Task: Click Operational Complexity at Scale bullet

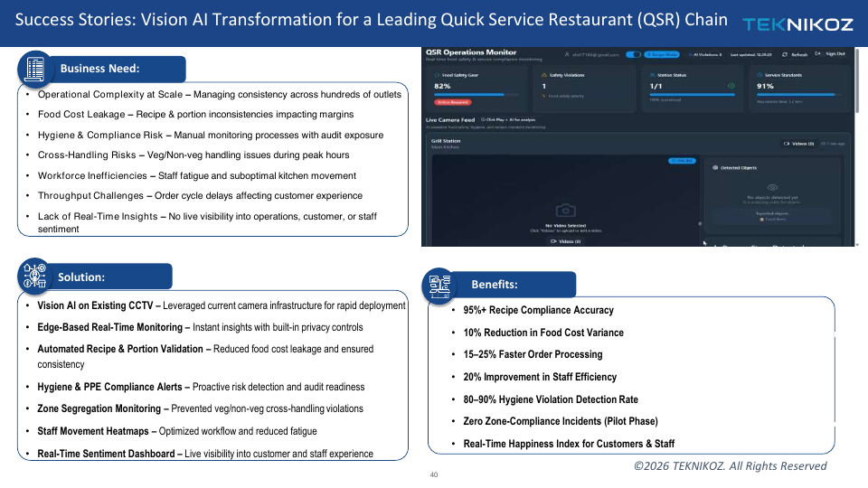Action: point(219,94)
